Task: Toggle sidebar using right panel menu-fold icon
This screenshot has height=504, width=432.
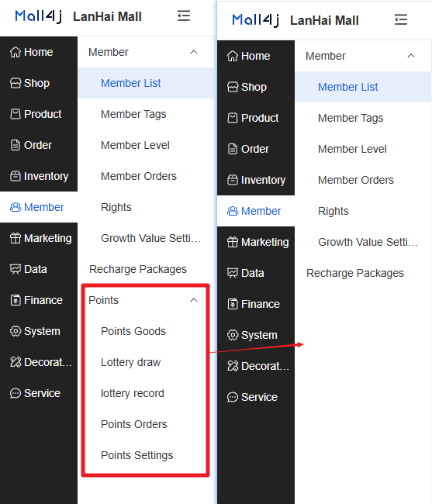Action: (x=401, y=19)
